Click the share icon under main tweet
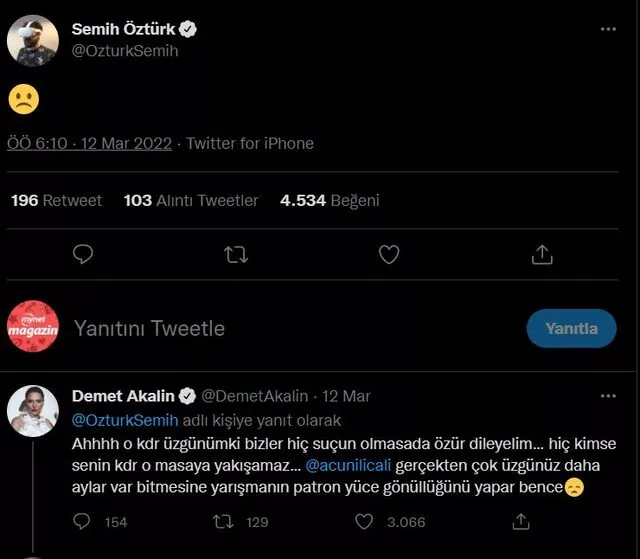The height and width of the screenshot is (559, 640). pyautogui.click(x=541, y=254)
